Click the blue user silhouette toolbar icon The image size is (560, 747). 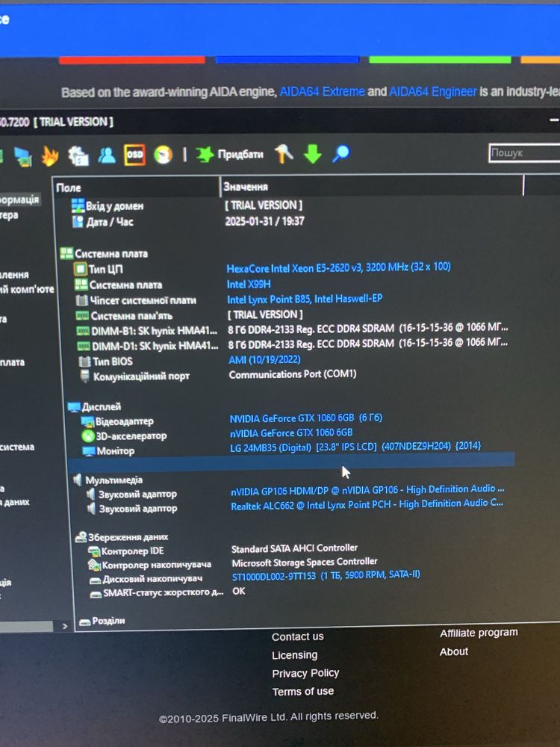pyautogui.click(x=107, y=155)
